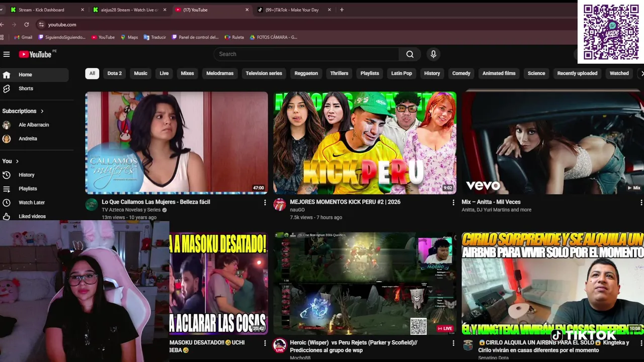Filter by Reggaeton chip
This screenshot has height=362, width=644.
point(306,73)
